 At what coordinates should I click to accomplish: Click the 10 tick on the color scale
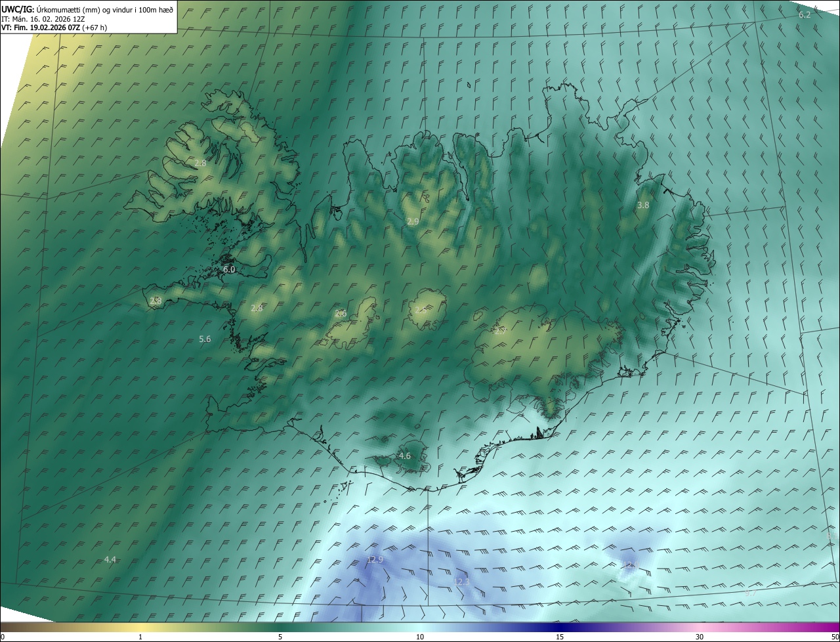pyautogui.click(x=420, y=637)
